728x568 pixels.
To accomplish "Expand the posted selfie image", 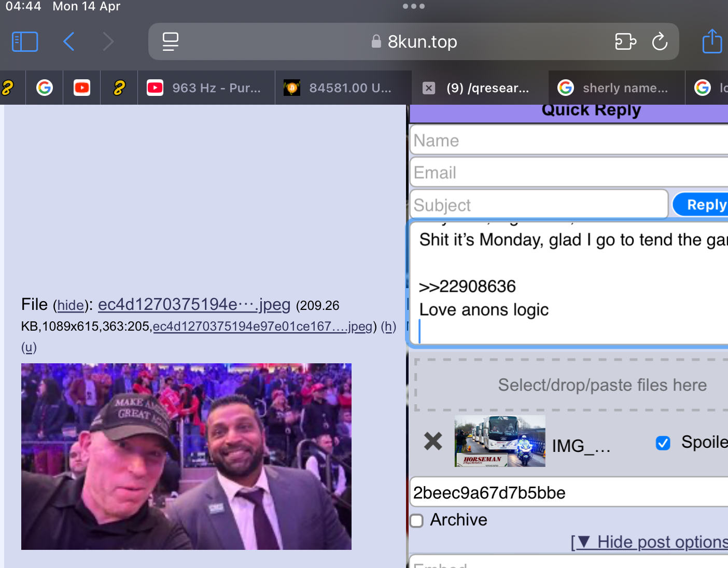I will (x=186, y=457).
